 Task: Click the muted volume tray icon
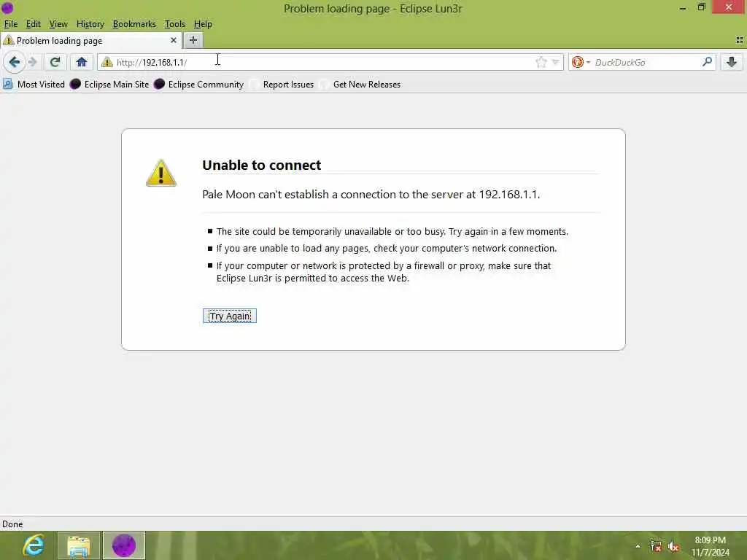[673, 546]
